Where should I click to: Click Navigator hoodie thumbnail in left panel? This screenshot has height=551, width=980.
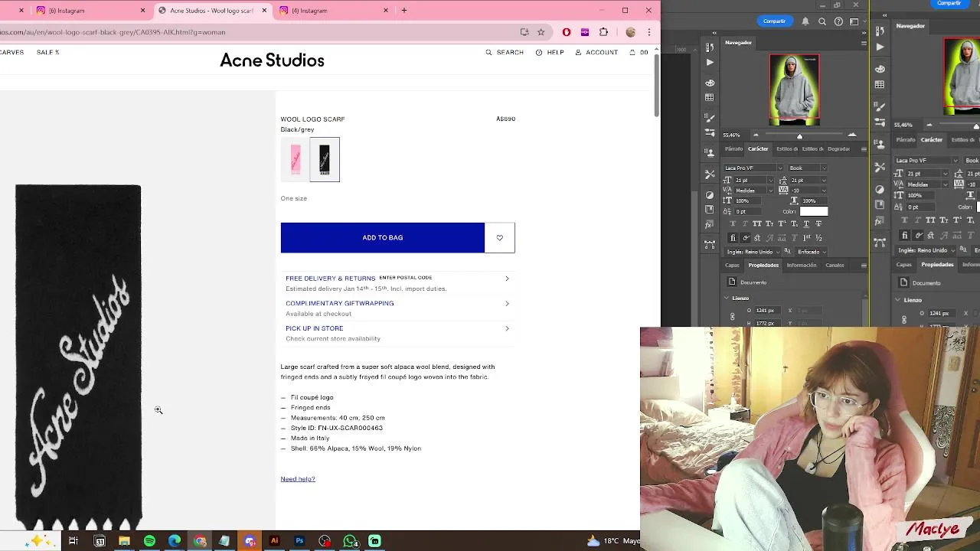pyautogui.click(x=795, y=90)
